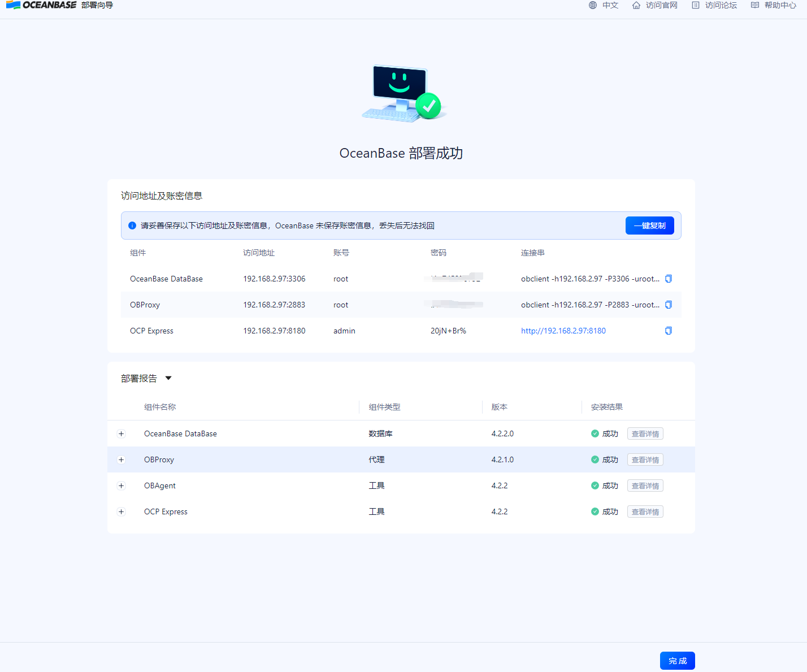Viewport: 807px width, 672px height.
Task: Switch language via 中文 menu
Action: [610, 5]
